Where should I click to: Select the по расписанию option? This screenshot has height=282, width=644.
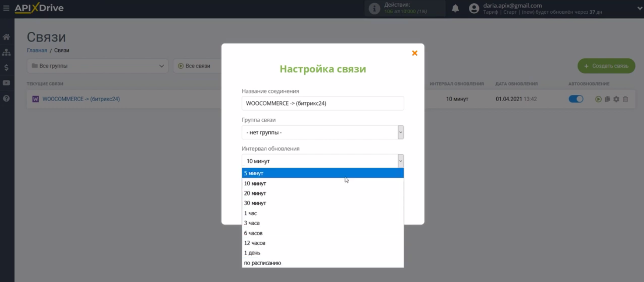coord(323,263)
